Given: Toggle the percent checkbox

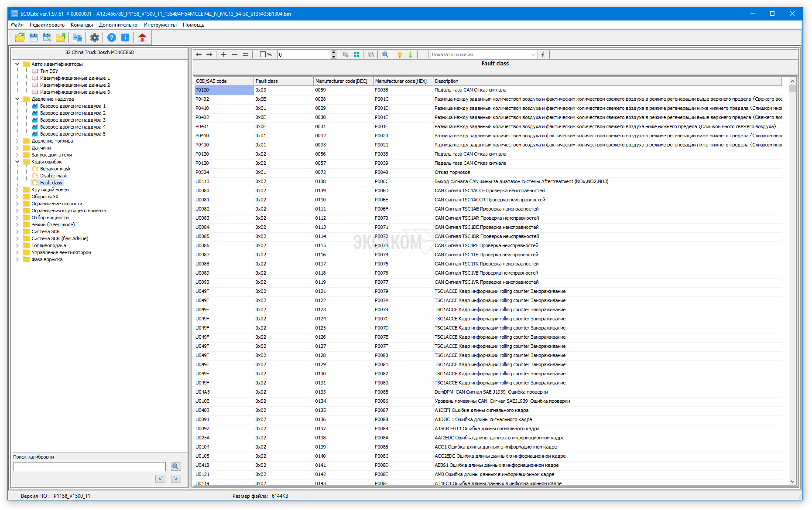Looking at the screenshot, I should (x=263, y=54).
